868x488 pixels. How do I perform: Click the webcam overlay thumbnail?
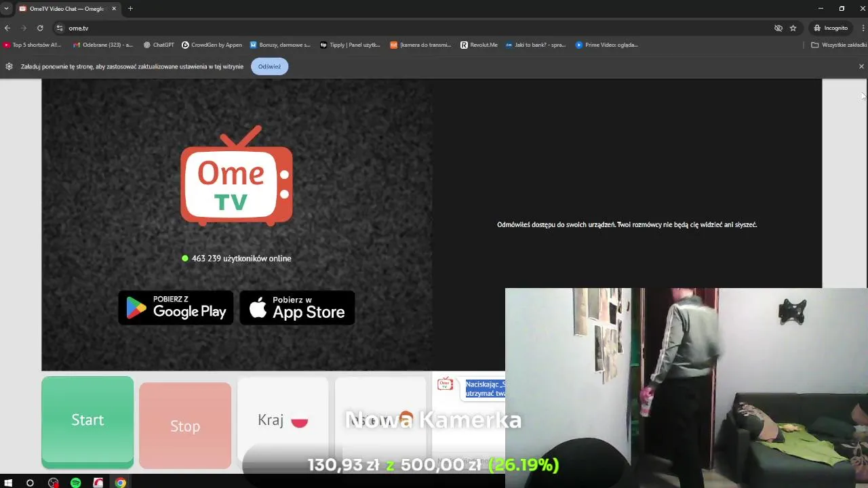tap(686, 388)
